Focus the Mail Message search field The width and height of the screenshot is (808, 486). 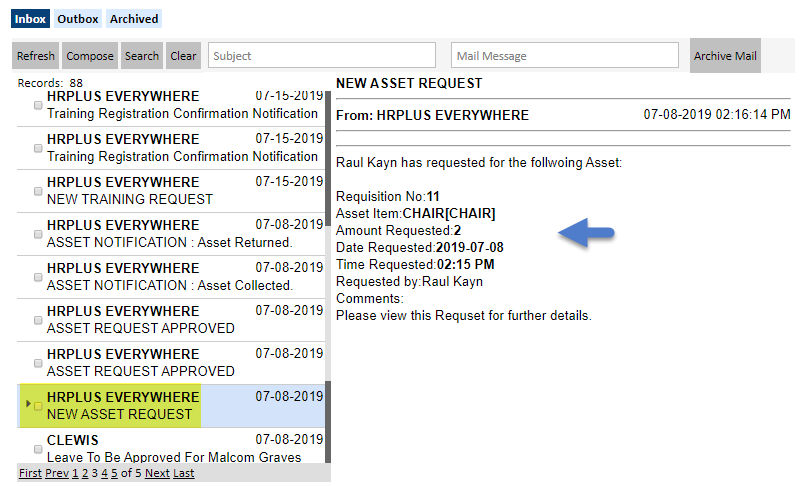point(565,55)
